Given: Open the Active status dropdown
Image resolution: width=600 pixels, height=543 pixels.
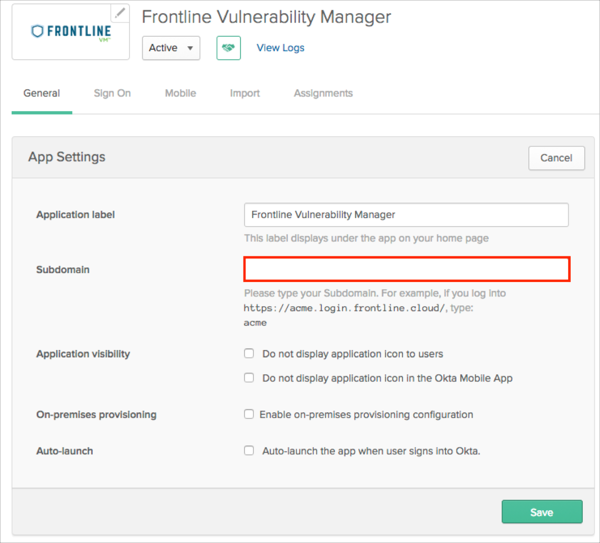Looking at the screenshot, I should point(171,48).
